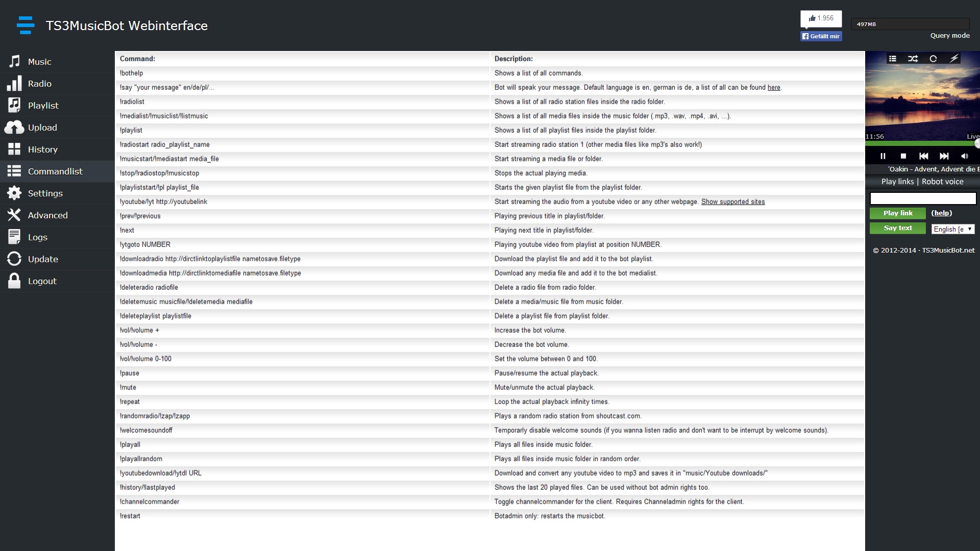Viewport: 980px width, 551px height.
Task: Click the Logs document icon
Action: [x=14, y=237]
